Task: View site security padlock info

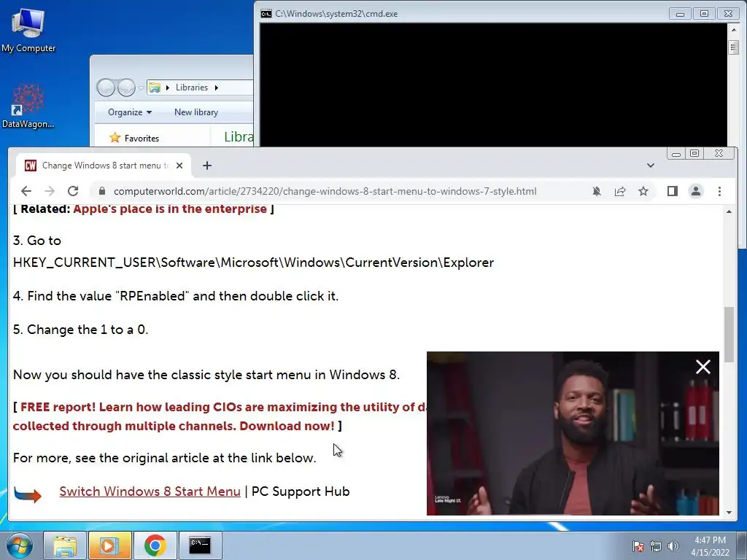Action: 102,192
